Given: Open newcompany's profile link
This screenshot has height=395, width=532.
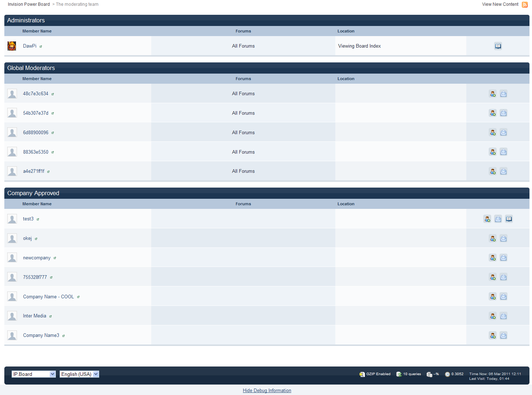Looking at the screenshot, I should point(36,258).
